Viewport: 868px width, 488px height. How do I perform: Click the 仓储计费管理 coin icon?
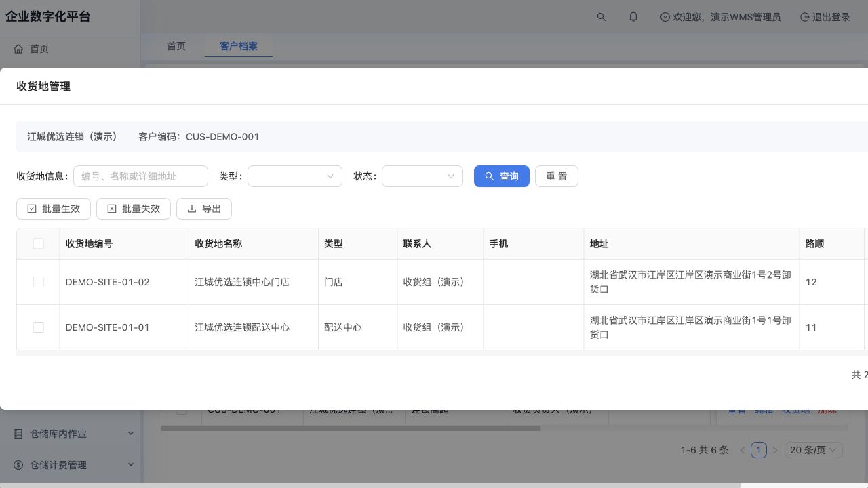[18, 465]
